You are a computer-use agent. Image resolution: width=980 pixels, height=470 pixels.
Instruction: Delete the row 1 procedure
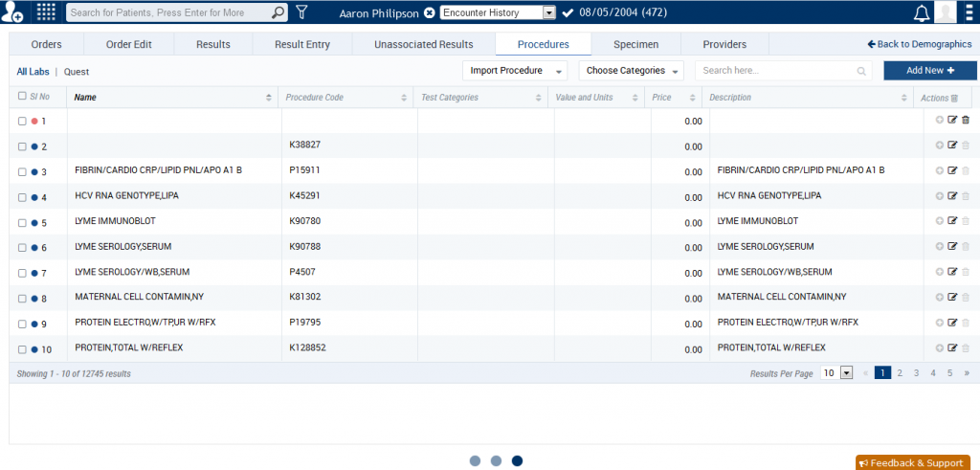click(x=966, y=121)
